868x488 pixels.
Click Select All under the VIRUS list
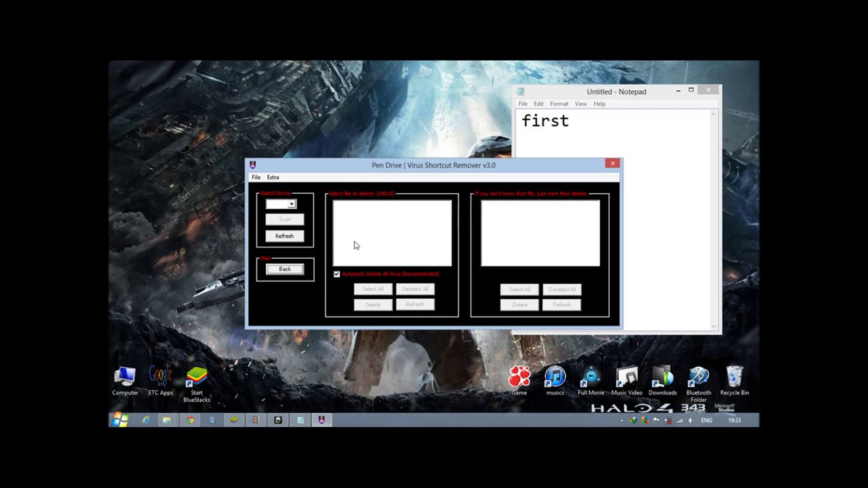tap(373, 289)
